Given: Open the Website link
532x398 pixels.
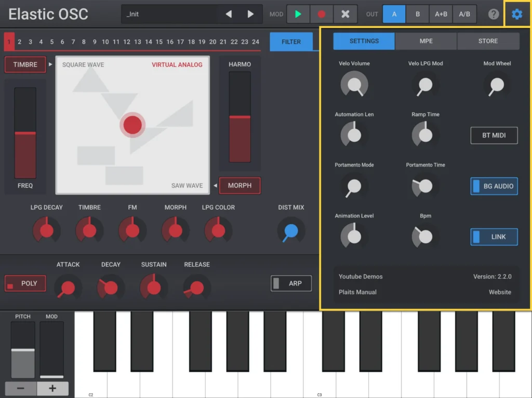Looking at the screenshot, I should pyautogui.click(x=500, y=292).
